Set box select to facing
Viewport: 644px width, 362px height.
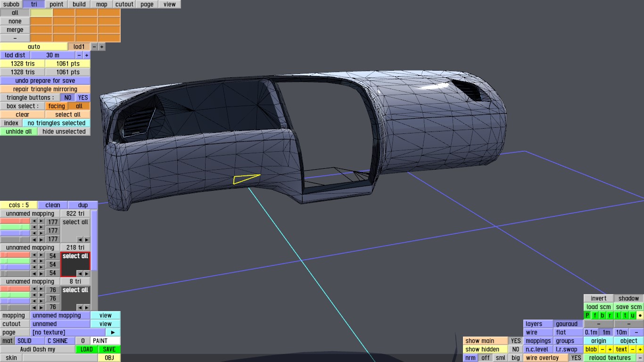(x=57, y=106)
